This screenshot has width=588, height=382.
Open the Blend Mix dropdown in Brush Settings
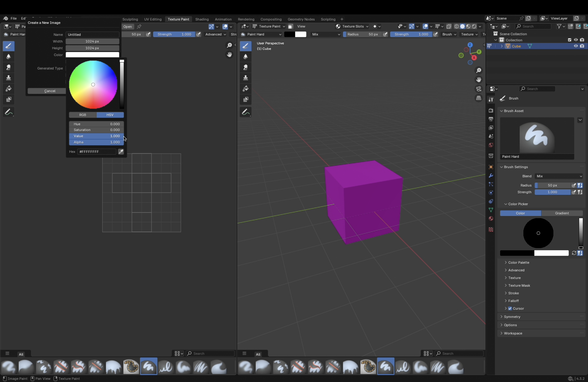tap(559, 176)
